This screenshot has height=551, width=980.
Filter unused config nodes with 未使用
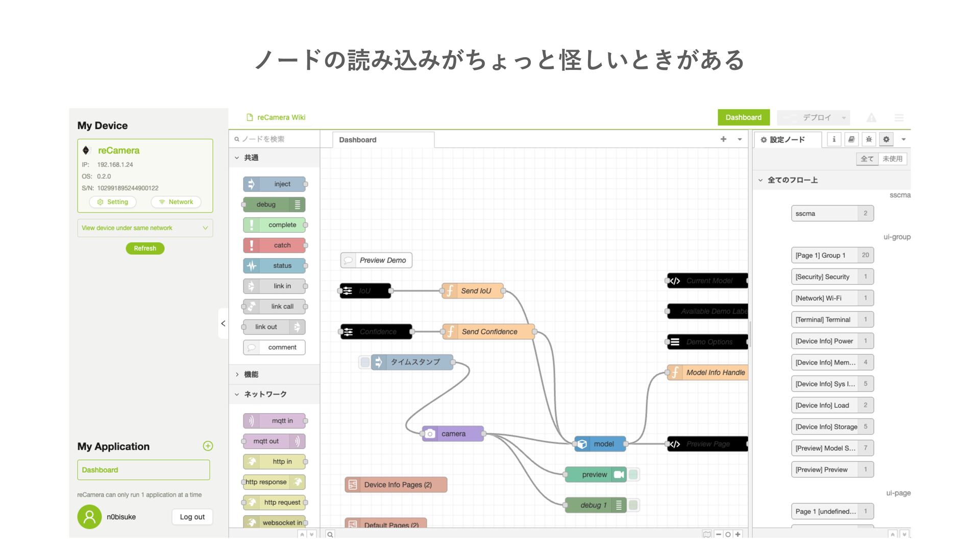893,159
